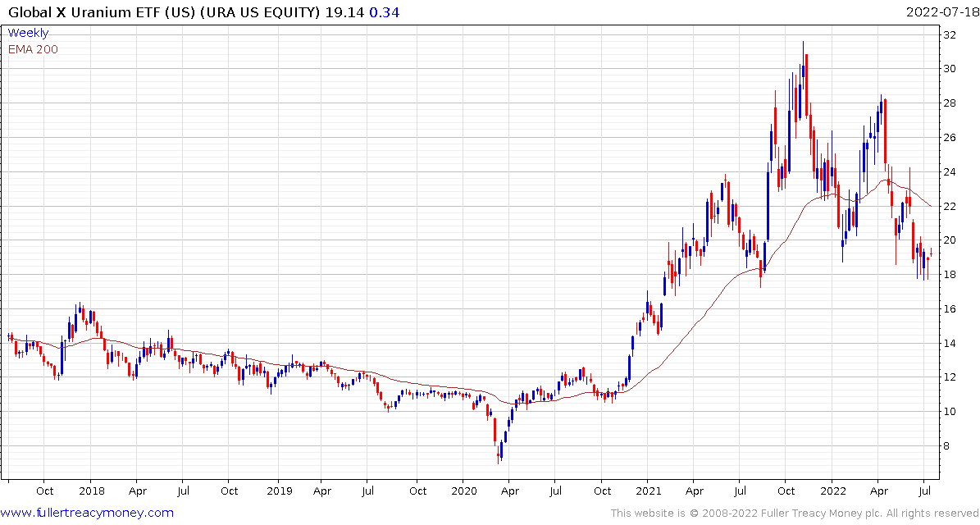Click the 24 price axis label
Viewport: 980px width, 525px height.
[x=950, y=172]
